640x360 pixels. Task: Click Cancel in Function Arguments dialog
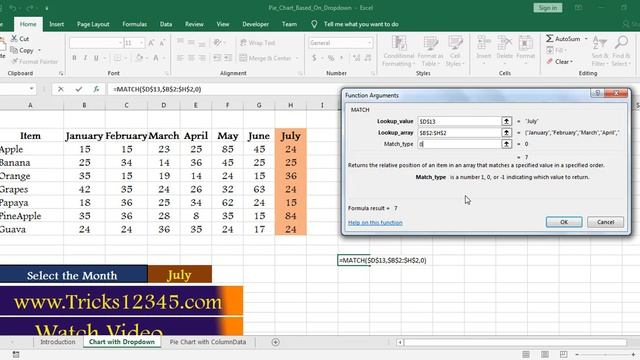[x=605, y=222]
